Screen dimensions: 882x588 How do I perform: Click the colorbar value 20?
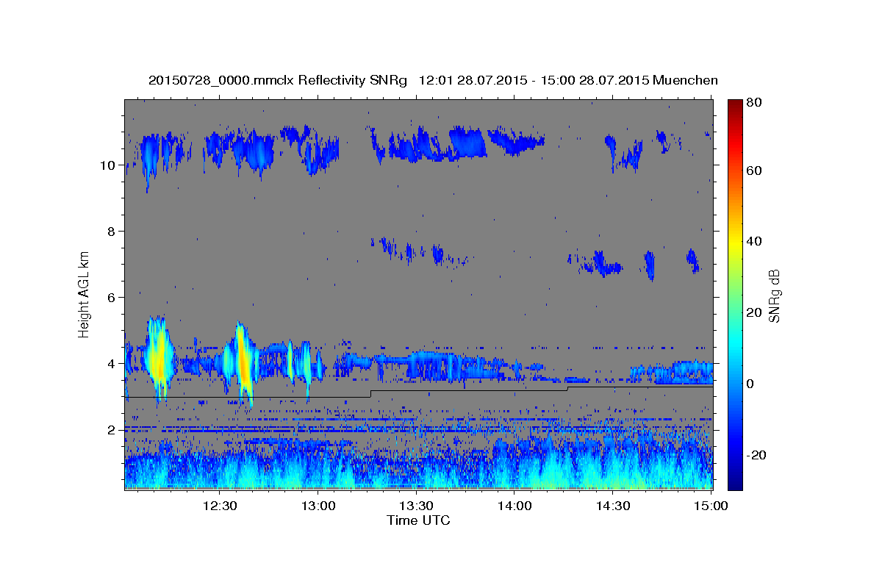(753, 312)
